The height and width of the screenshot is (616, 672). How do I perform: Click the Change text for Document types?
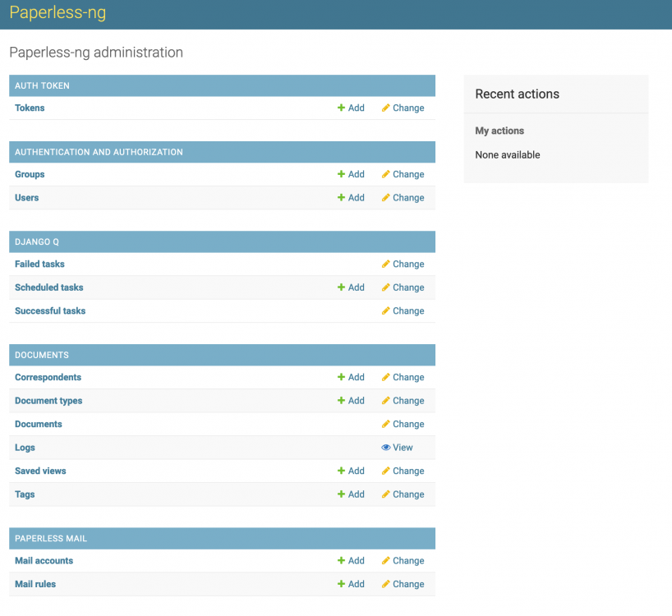[x=408, y=401]
